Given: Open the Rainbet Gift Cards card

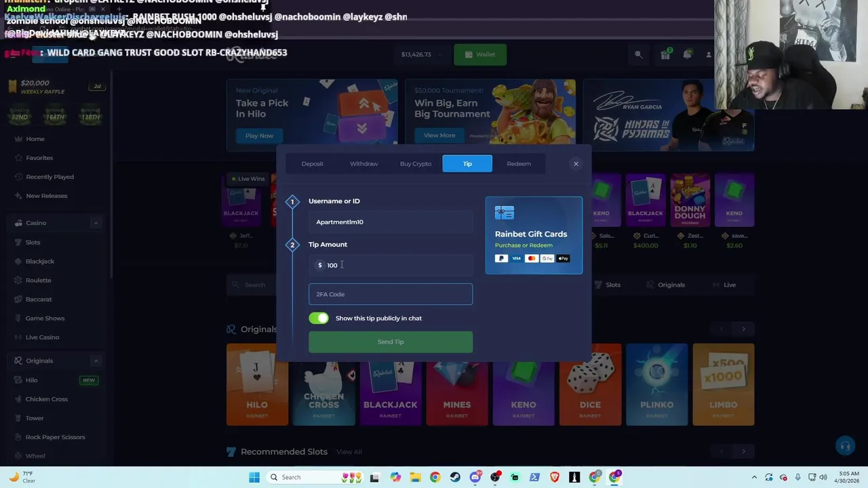Looking at the screenshot, I should click(x=534, y=235).
